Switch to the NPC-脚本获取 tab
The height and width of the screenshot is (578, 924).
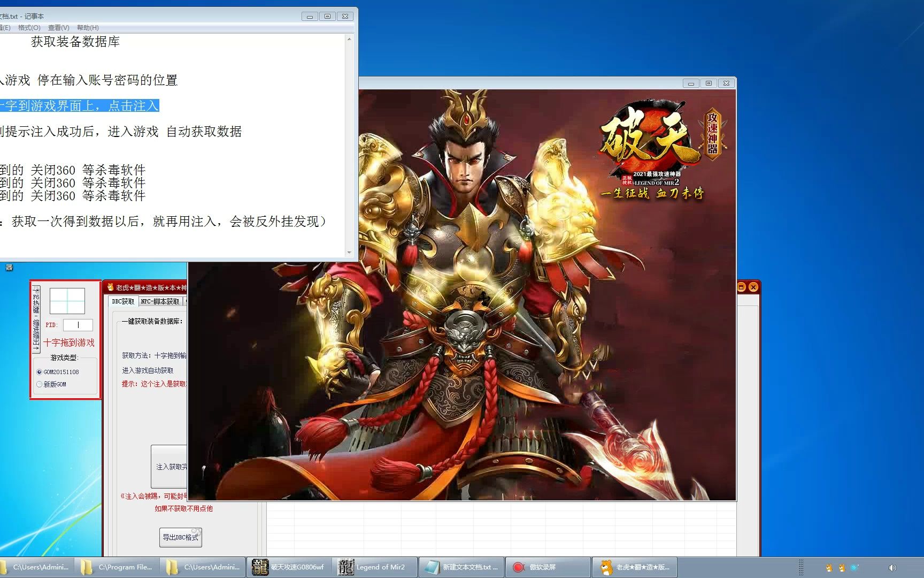(160, 302)
